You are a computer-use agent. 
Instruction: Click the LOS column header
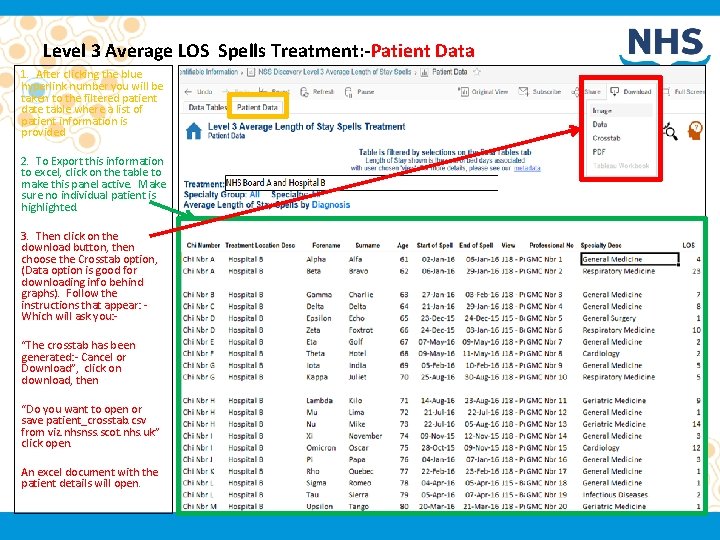click(x=688, y=246)
